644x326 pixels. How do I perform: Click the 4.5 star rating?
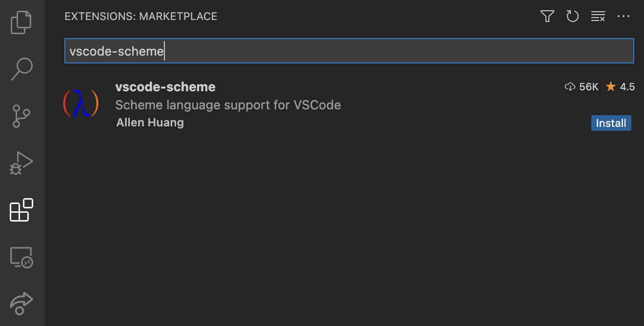[x=621, y=87]
